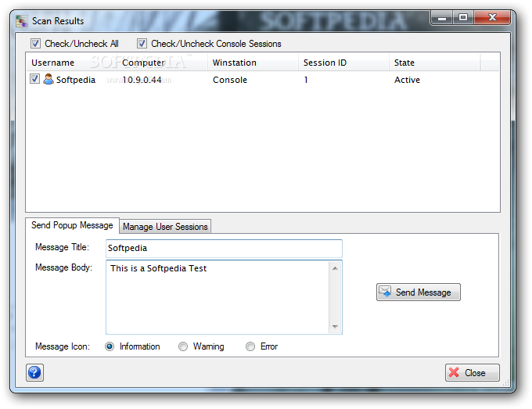Click the Close button with red X
Viewport: 532px width, 409px height.
click(473, 373)
